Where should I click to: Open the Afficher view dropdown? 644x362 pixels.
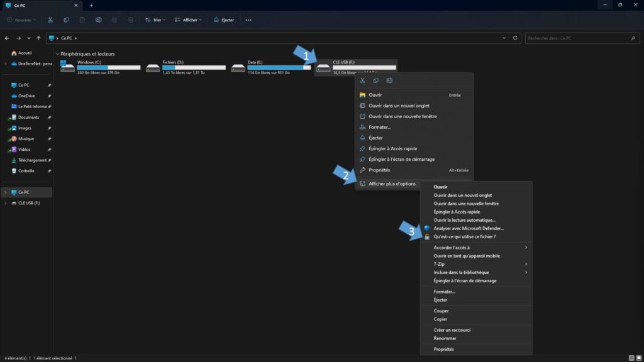pyautogui.click(x=188, y=19)
